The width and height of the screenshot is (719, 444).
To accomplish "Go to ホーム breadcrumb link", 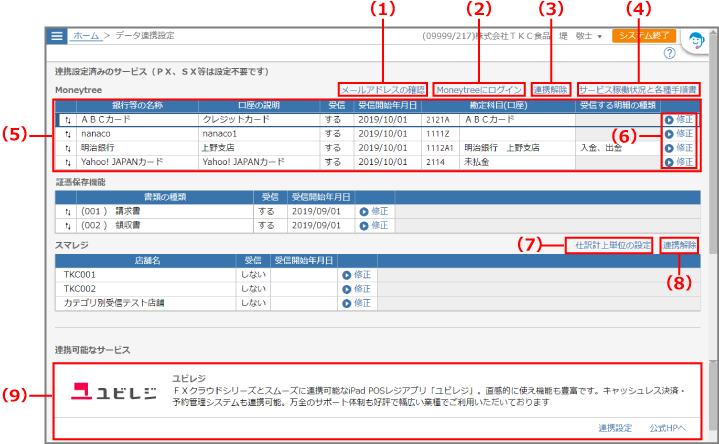I will [x=86, y=36].
